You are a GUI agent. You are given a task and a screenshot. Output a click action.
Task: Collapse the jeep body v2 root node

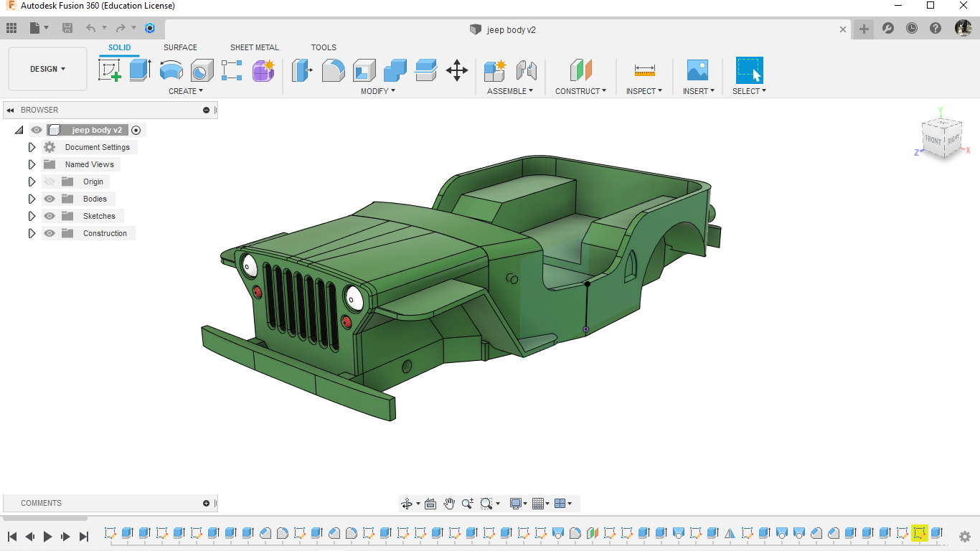[19, 130]
